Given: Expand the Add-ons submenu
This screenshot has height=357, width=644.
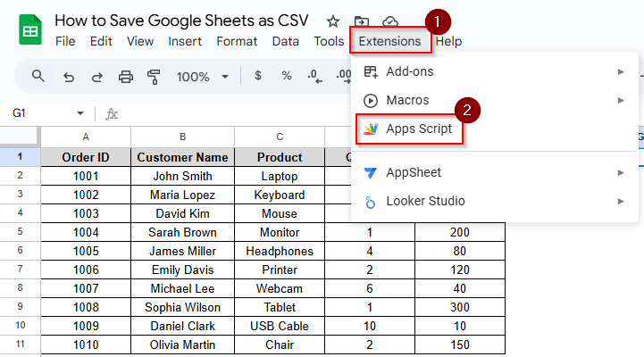Looking at the screenshot, I should click(494, 71).
